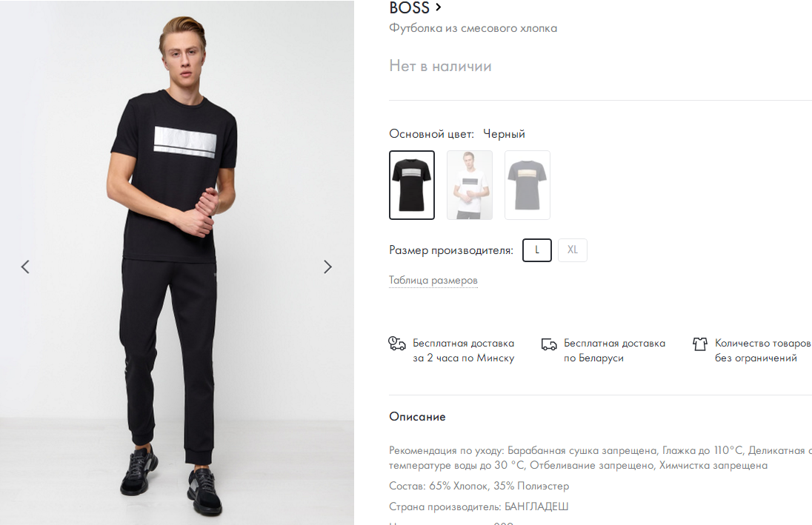Click the main product photo

click(x=176, y=222)
